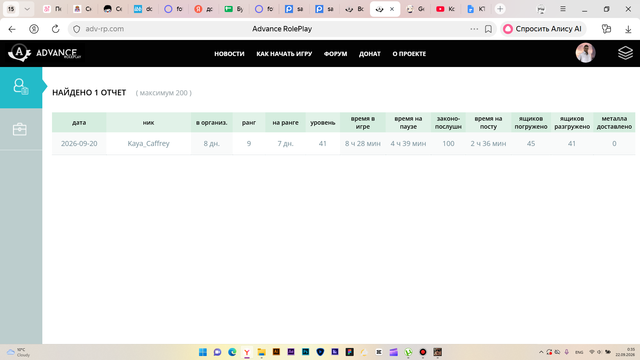Open Adobe Illustrator from taskbar

pyautogui.click(x=276, y=351)
